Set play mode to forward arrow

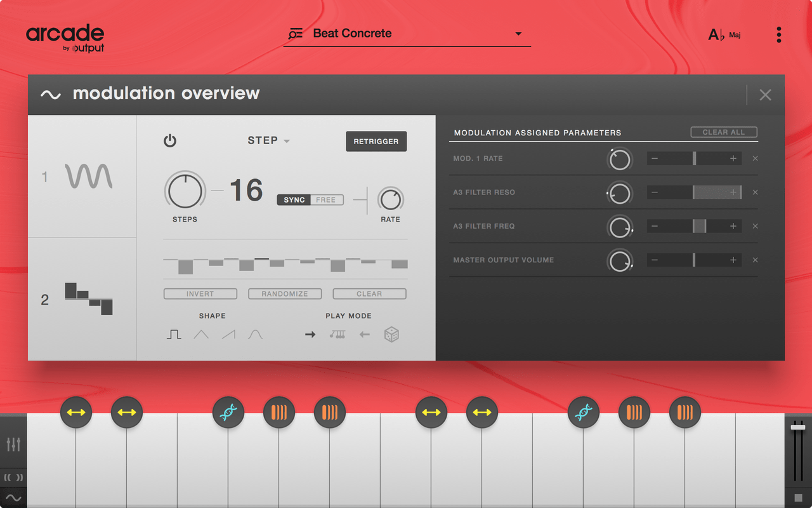pyautogui.click(x=310, y=335)
